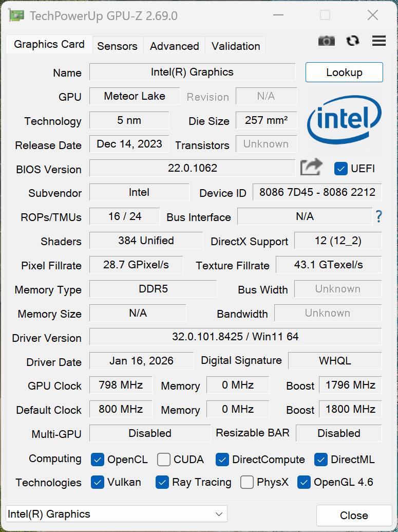
Task: Click the BIOS share/export icon
Action: coord(311,168)
